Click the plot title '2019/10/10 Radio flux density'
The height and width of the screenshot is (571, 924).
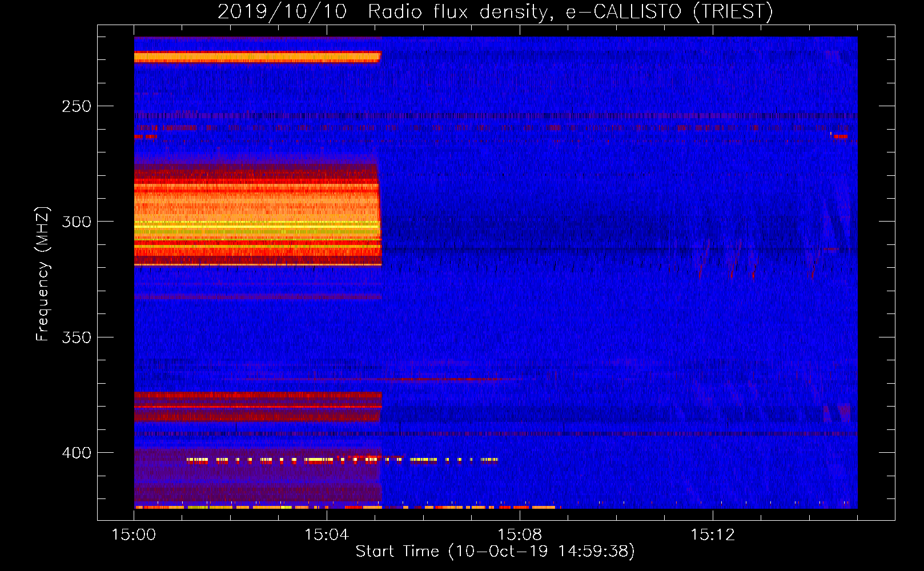pos(495,11)
